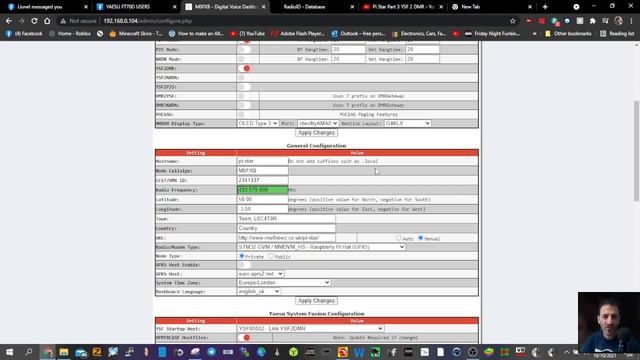The height and width of the screenshot is (360, 640).
Task: Open the Reading list
Action: pyautogui.click(x=617, y=33)
